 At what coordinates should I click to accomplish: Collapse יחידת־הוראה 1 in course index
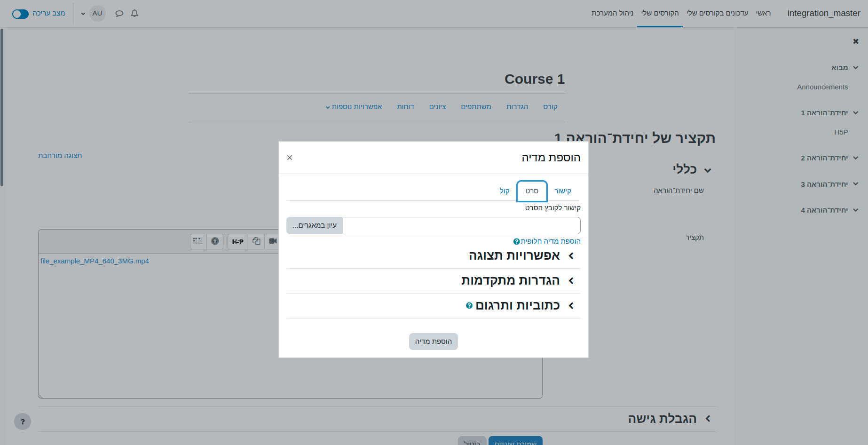(856, 113)
